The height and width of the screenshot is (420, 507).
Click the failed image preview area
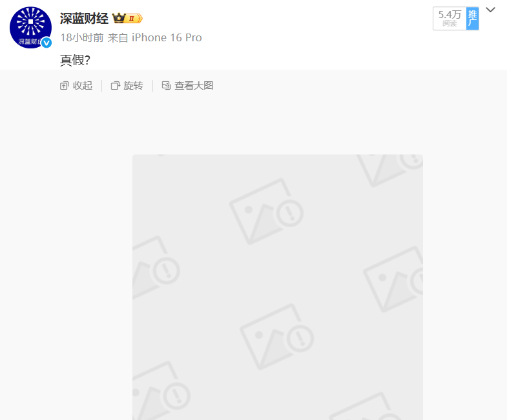[278, 287]
